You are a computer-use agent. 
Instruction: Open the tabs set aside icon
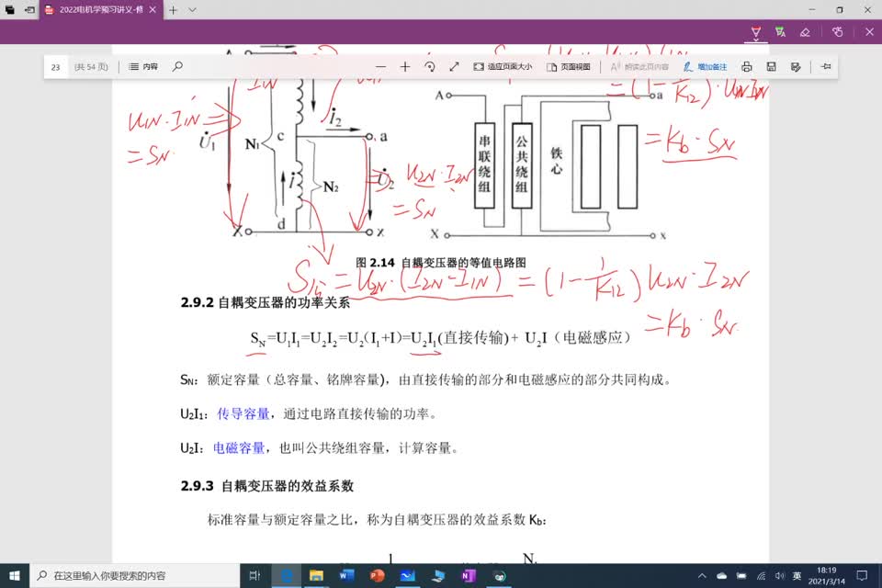pyautogui.click(x=9, y=9)
